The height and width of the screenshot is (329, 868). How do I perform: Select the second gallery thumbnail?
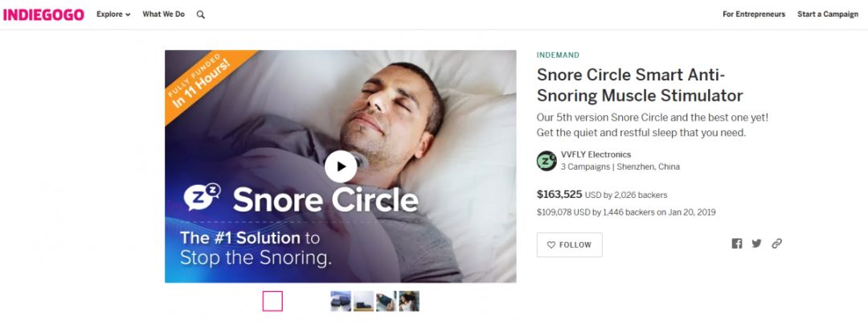coord(363,301)
